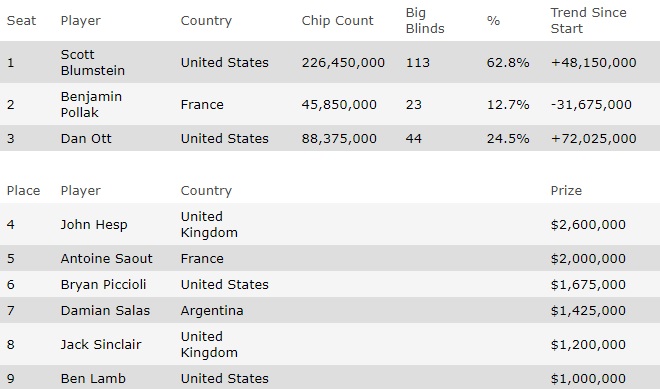
Task: Select the $1,000,000 prize cell
Action: click(x=588, y=378)
